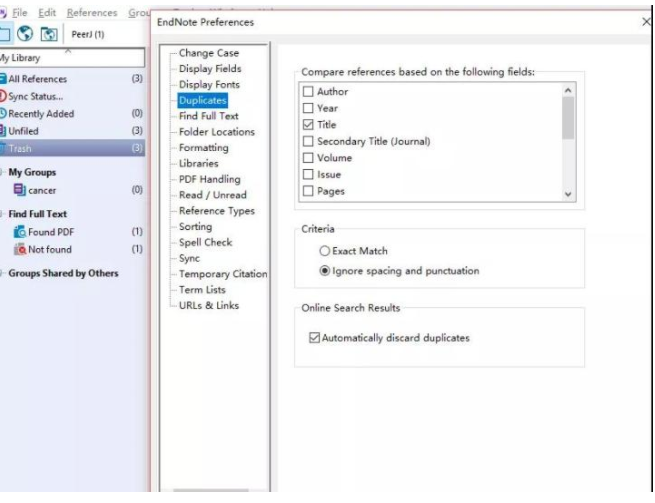Toggle Automatically discard duplicates checkbox
The height and width of the screenshot is (503, 655).
pos(314,338)
